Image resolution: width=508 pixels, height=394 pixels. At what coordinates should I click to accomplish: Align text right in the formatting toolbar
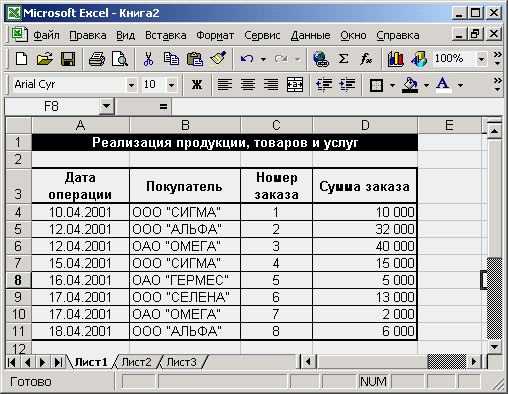click(x=271, y=85)
